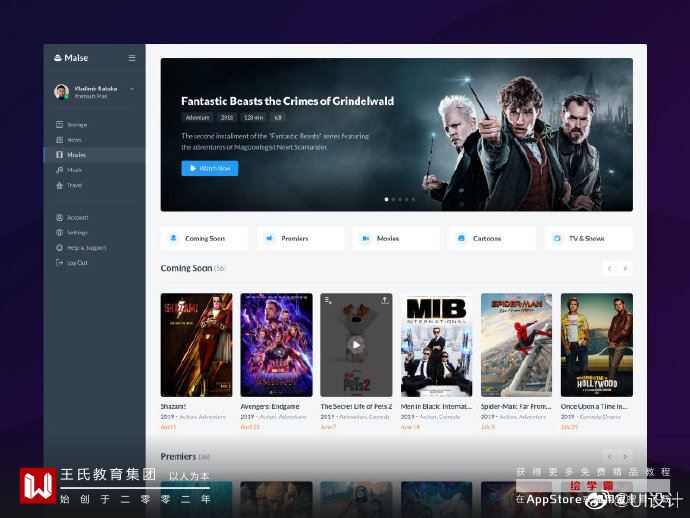Toggle the sidebar hamburger menu
This screenshot has width=690, height=518.
click(132, 58)
